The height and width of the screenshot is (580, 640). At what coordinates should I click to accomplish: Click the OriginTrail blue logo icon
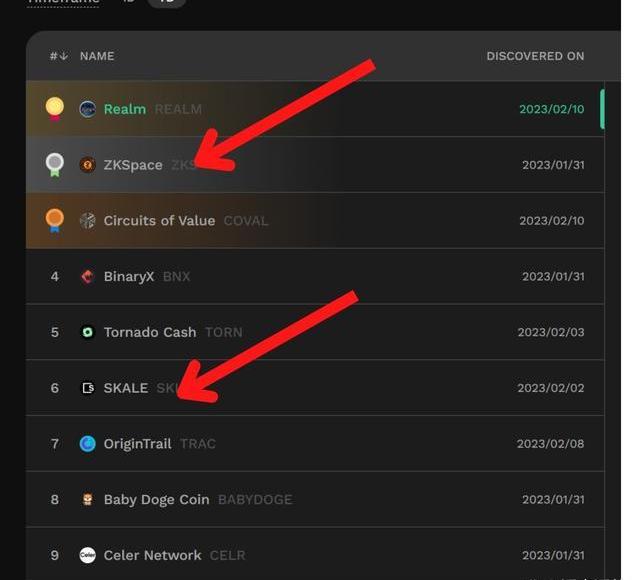[87, 444]
